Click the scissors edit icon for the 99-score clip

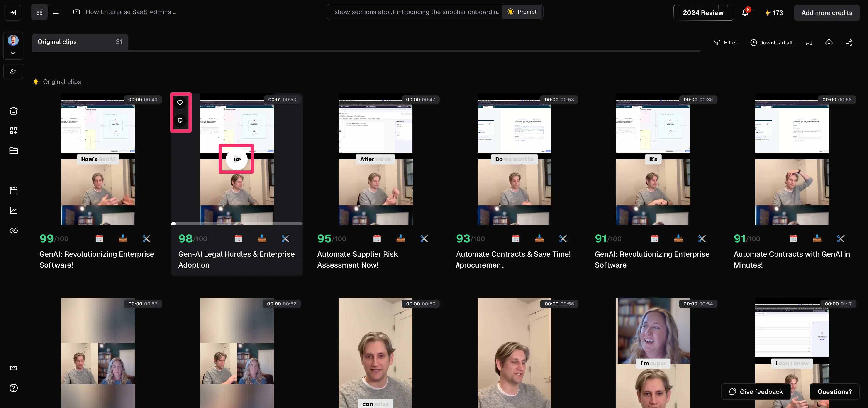point(146,239)
